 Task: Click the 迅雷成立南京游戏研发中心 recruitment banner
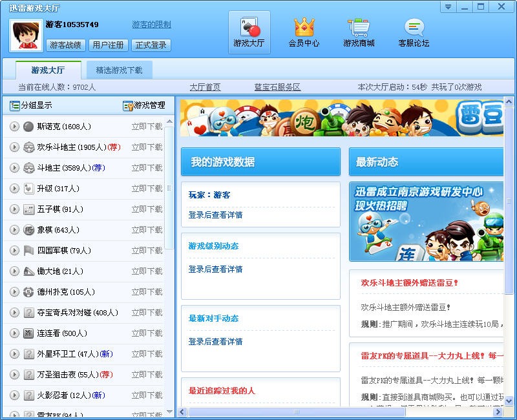click(427, 222)
